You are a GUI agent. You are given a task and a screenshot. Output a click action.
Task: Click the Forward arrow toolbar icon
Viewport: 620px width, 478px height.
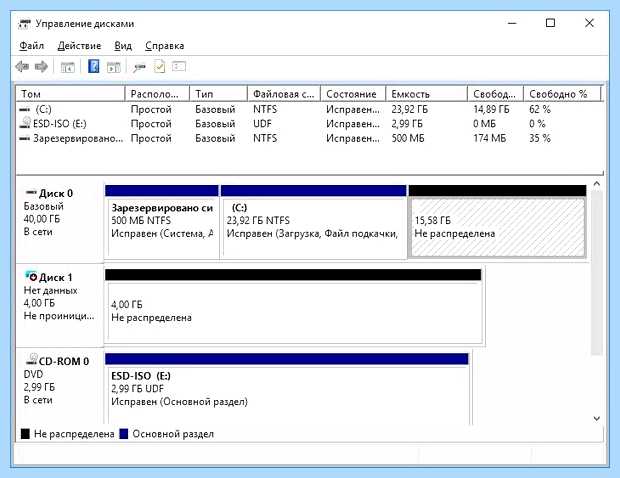pyautogui.click(x=42, y=67)
